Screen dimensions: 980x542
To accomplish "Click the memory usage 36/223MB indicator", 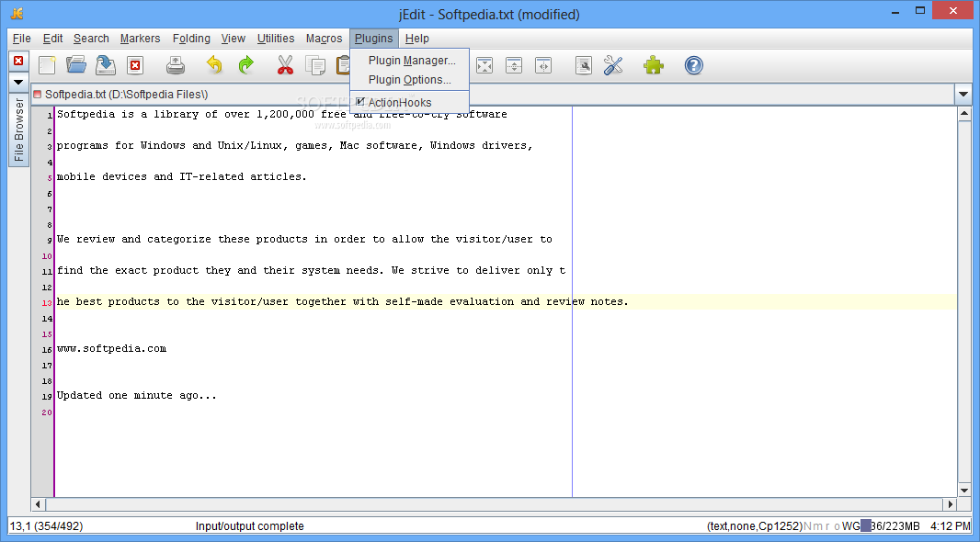I will [x=890, y=526].
